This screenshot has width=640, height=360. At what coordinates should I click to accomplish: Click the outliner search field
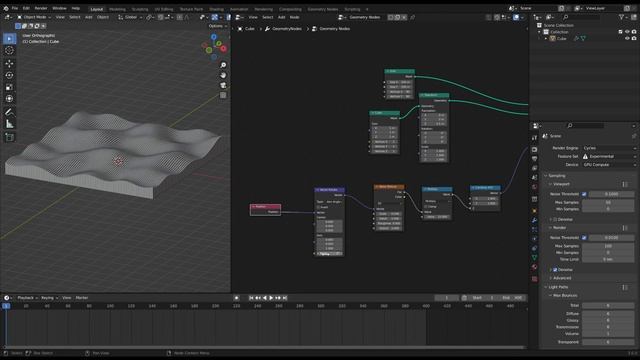pos(581,17)
